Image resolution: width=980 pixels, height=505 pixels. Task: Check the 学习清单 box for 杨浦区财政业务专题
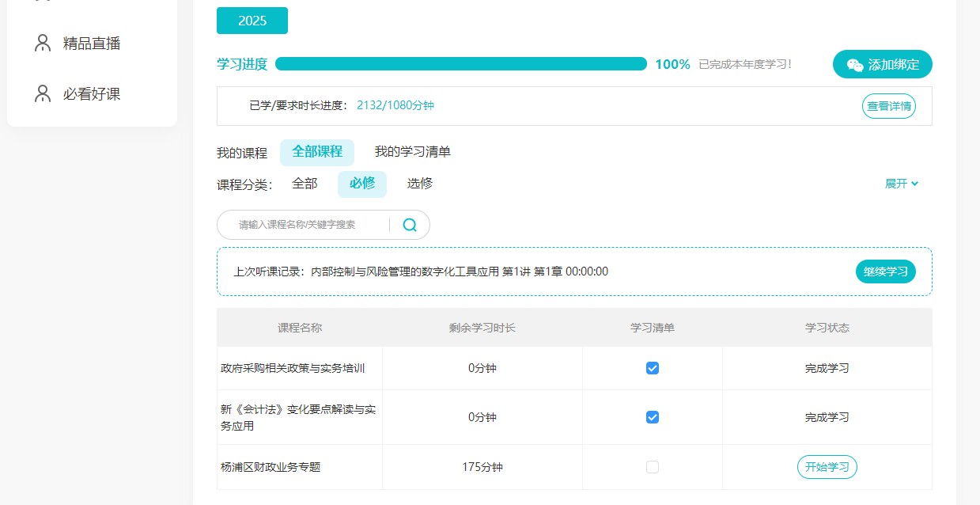pos(652,467)
